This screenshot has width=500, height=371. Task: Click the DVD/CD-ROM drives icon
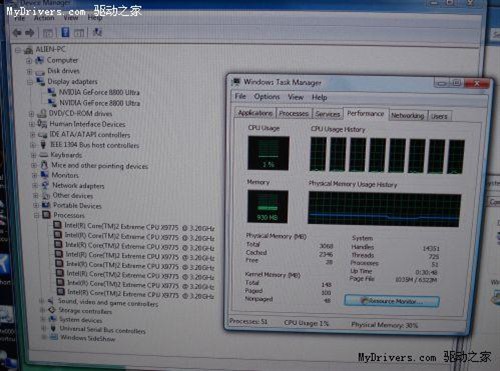point(42,114)
